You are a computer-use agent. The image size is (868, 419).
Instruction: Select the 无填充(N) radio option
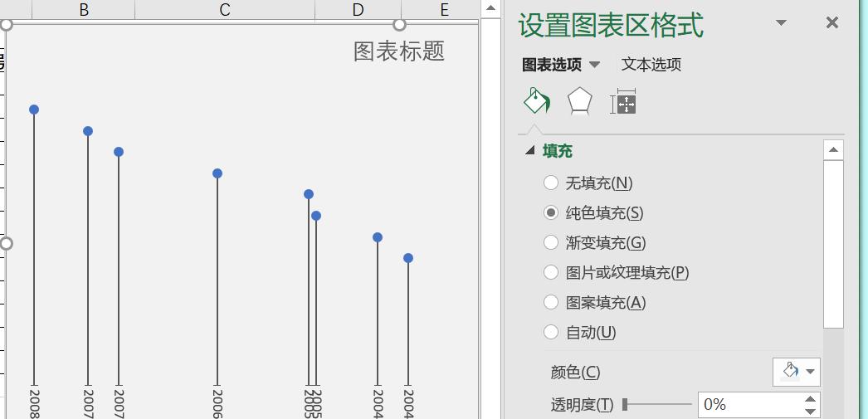pos(551,183)
